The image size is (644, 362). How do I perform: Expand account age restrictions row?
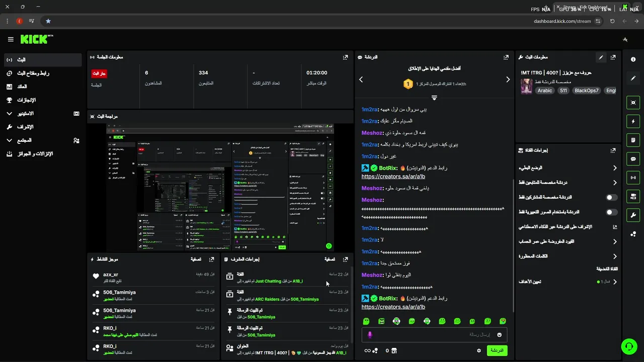pos(568,241)
